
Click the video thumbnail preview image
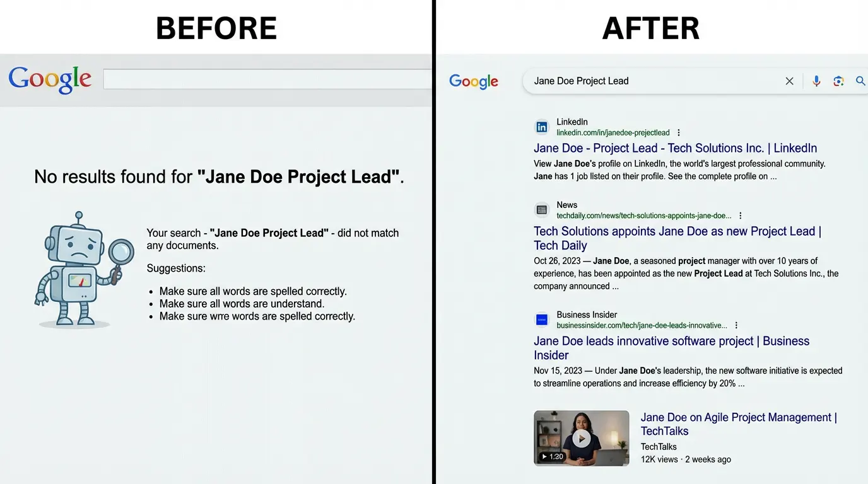pyautogui.click(x=582, y=438)
